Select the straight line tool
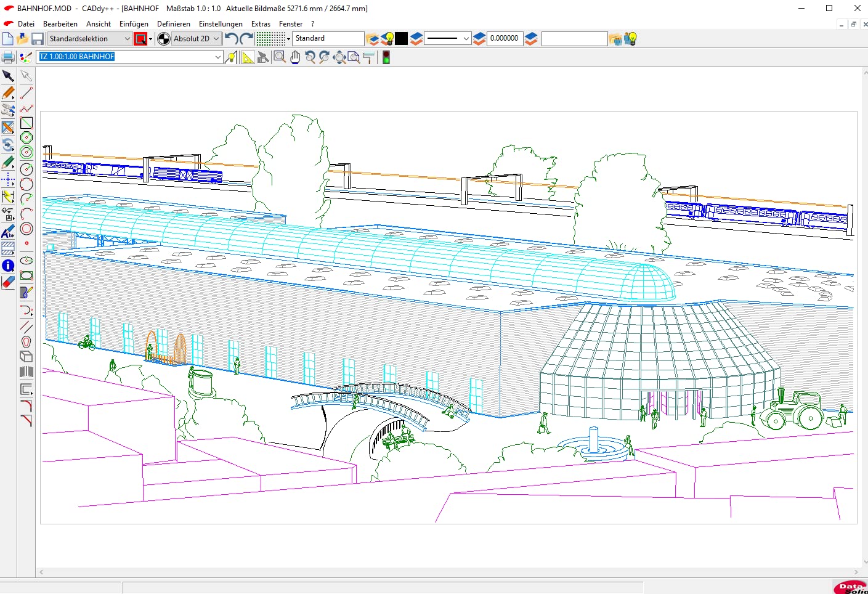This screenshot has height=594, width=868. [26, 93]
